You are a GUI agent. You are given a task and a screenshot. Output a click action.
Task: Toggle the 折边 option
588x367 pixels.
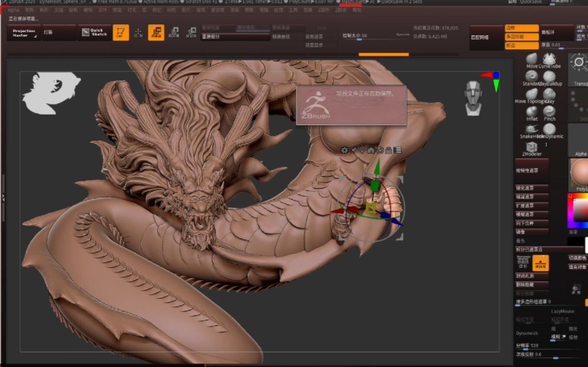[522, 46]
